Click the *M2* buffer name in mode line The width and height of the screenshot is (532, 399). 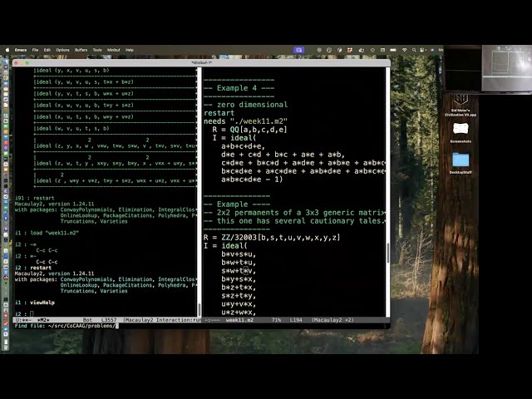[x=43, y=319]
